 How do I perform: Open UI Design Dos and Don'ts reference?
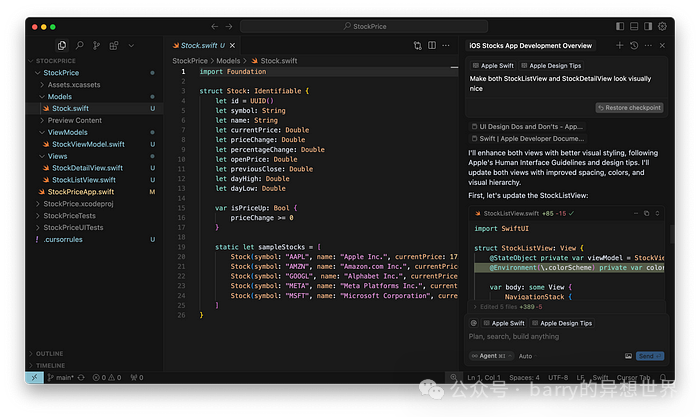527,127
